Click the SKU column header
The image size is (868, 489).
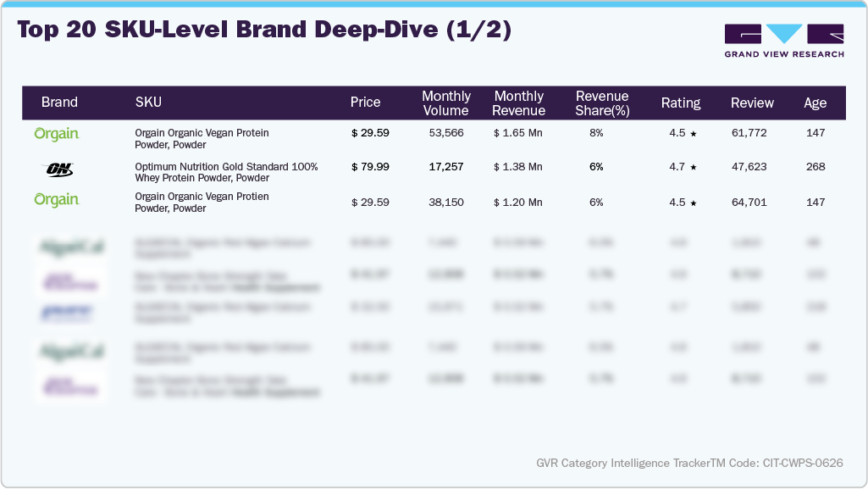148,103
